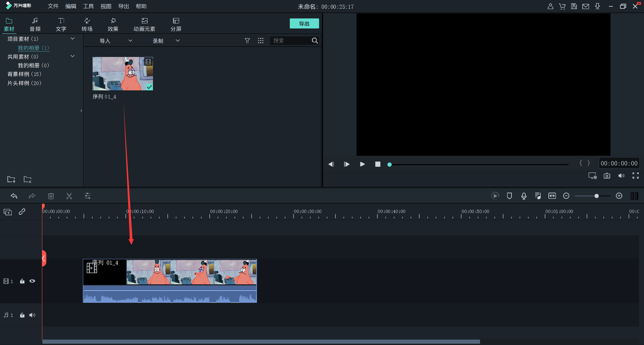Take a snapshot with the camera icon
Image resolution: width=644 pixels, height=345 pixels.
(x=607, y=176)
